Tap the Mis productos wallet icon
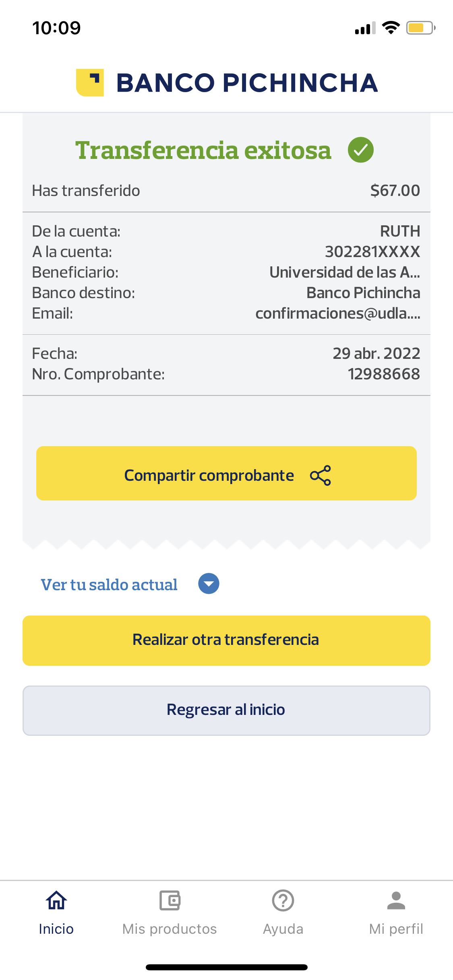 170,900
